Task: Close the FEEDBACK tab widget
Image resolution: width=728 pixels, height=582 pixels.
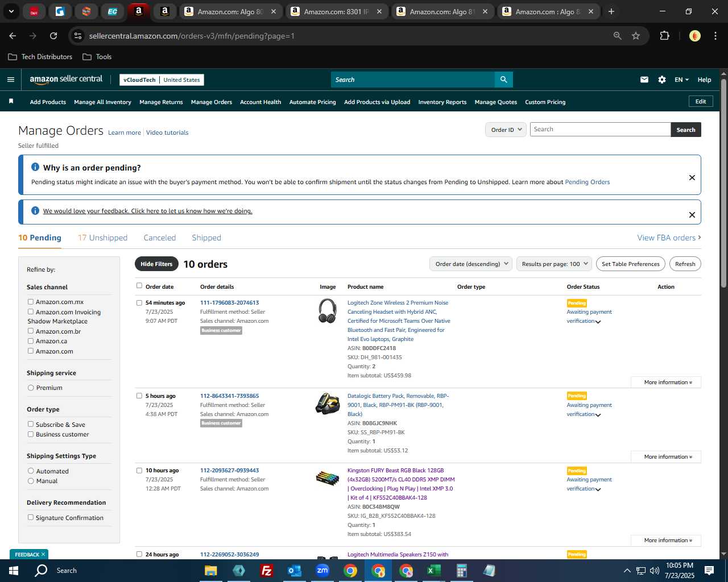Action: tap(43, 554)
